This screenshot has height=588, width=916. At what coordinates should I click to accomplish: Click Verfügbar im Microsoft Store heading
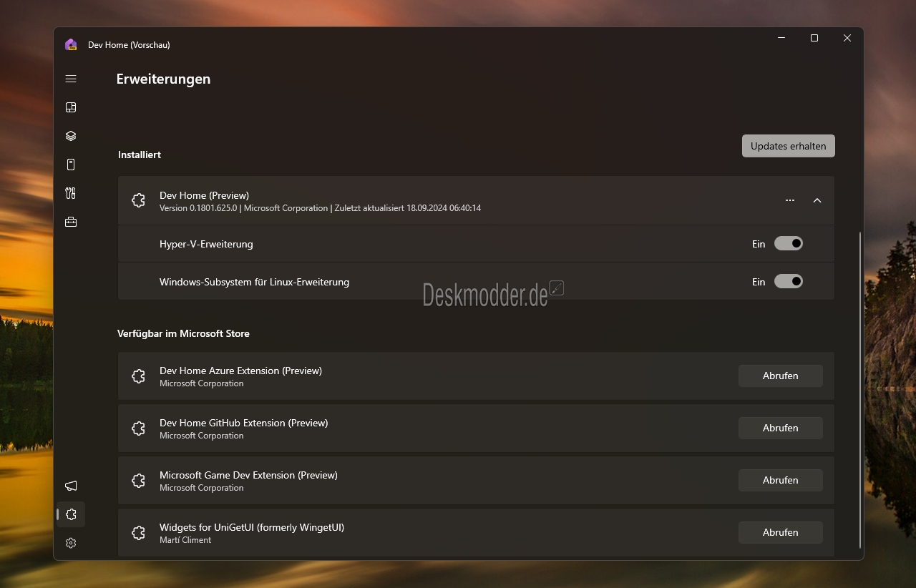tap(183, 333)
